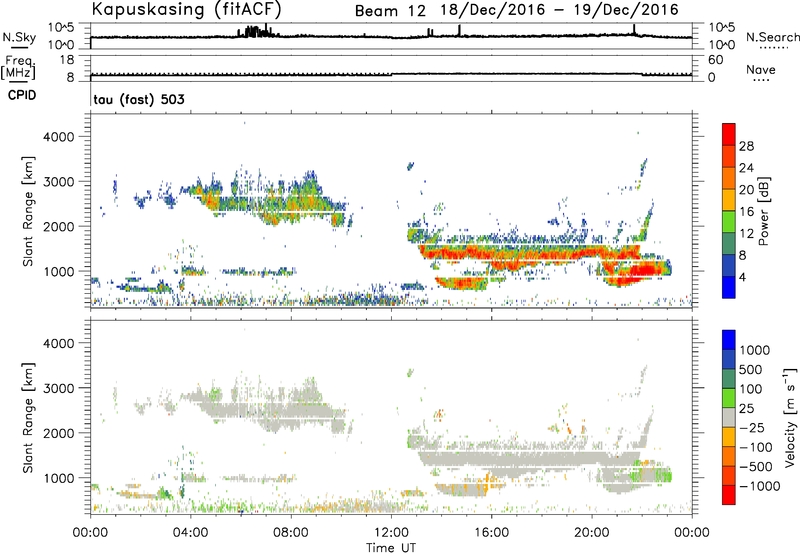Select the 'Beam 12' label
Viewport: 800px width, 554px height.
pos(390,11)
